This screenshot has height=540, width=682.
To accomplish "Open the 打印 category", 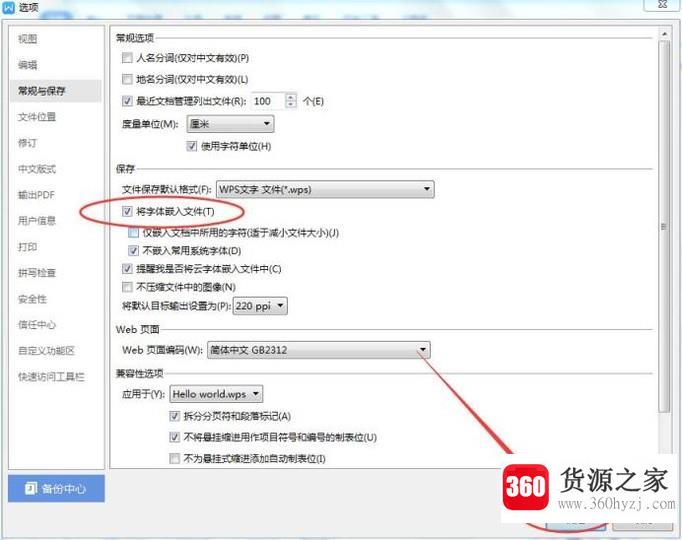I will (27, 247).
